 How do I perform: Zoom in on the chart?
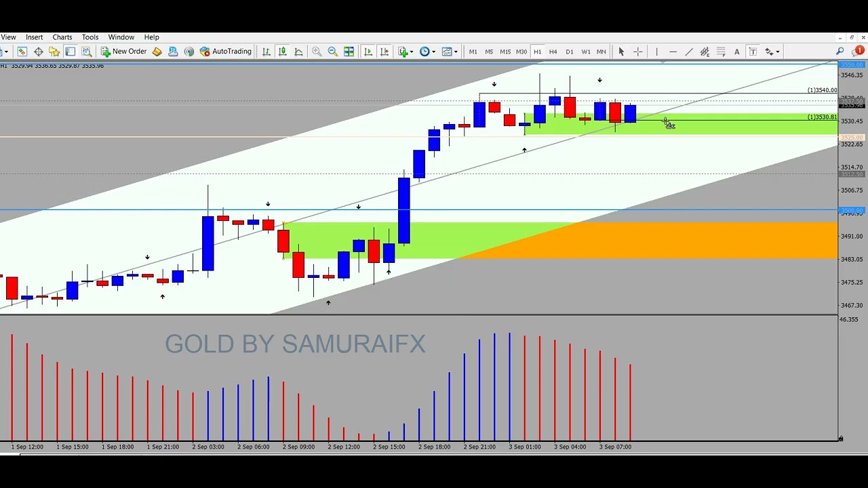pyautogui.click(x=317, y=52)
